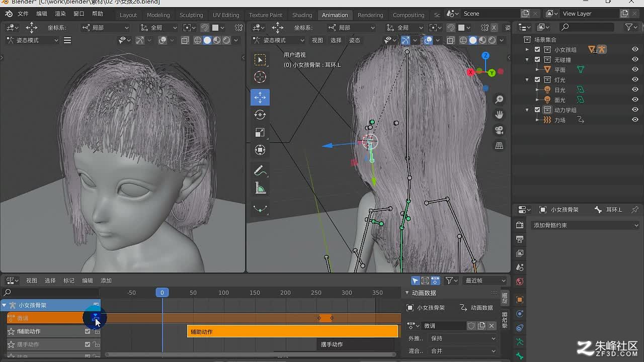Click the red X axis on navigation gizmo
The width and height of the screenshot is (644, 362).
(x=471, y=72)
